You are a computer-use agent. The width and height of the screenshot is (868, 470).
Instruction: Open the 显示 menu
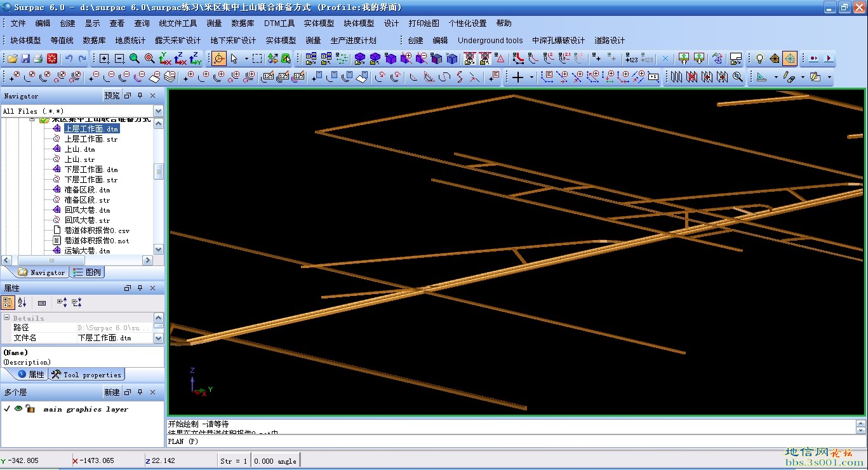(x=93, y=23)
